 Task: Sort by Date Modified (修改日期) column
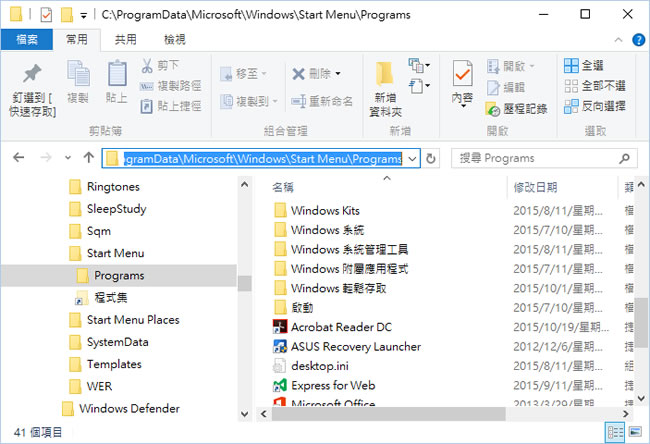(x=535, y=187)
